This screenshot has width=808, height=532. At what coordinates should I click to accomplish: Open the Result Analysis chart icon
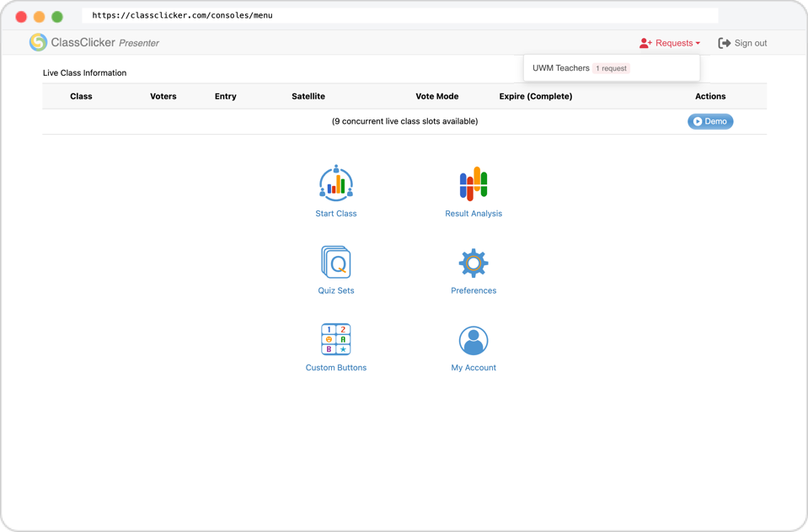pyautogui.click(x=474, y=184)
